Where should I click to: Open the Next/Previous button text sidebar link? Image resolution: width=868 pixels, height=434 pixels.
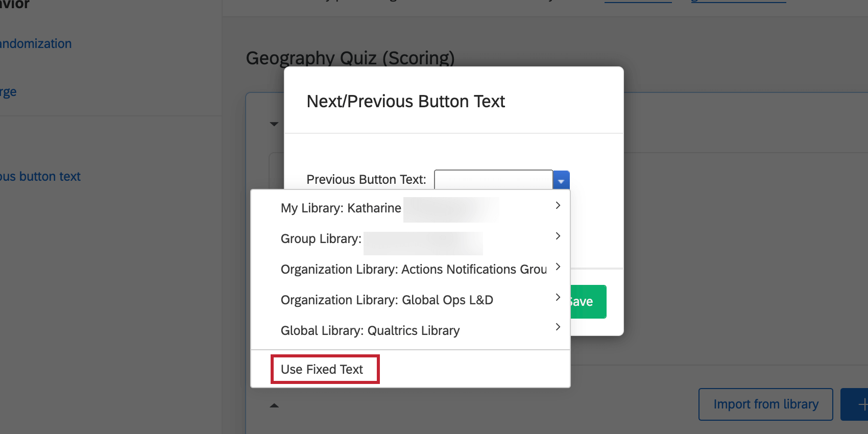coord(40,177)
